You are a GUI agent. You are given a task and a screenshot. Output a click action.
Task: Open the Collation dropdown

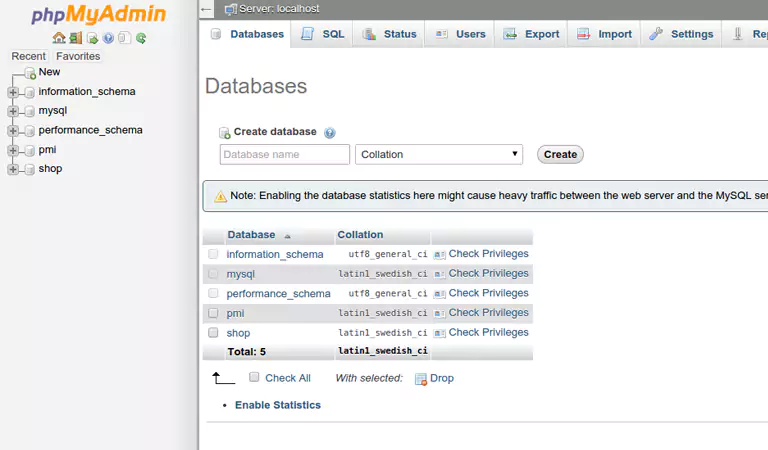pos(439,155)
